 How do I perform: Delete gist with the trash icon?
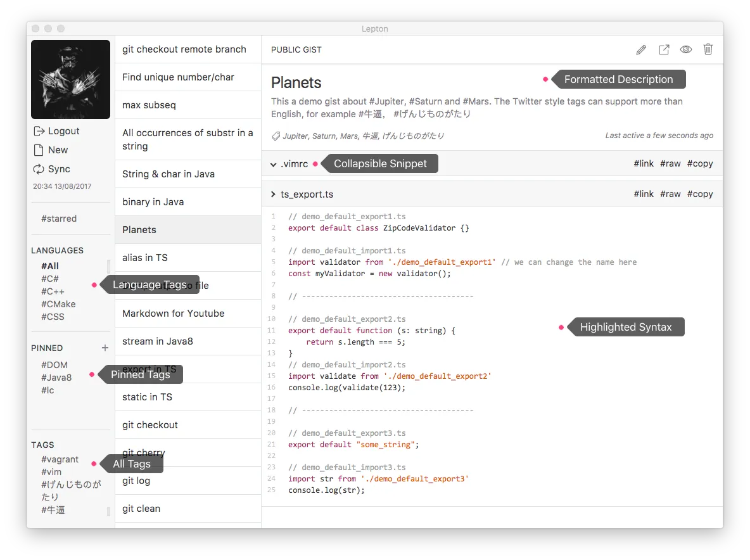click(708, 49)
